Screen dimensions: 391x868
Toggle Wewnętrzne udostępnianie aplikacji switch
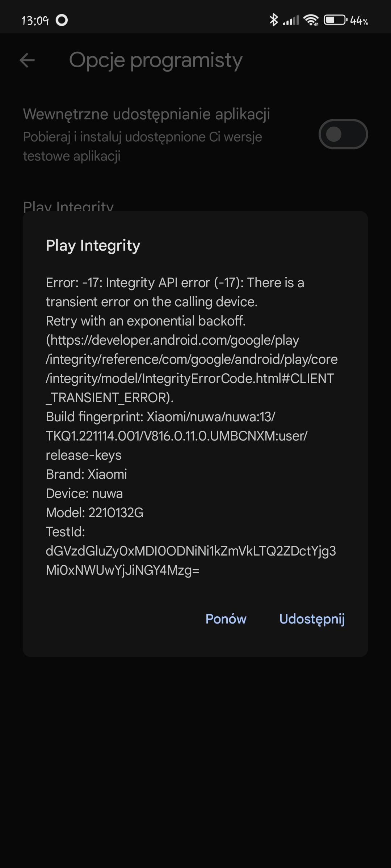point(343,134)
